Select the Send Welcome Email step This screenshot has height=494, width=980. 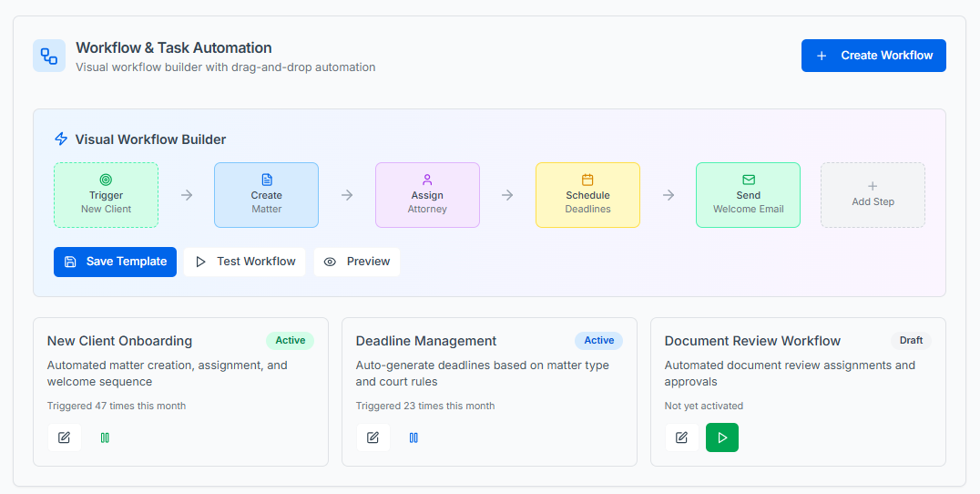tap(748, 195)
